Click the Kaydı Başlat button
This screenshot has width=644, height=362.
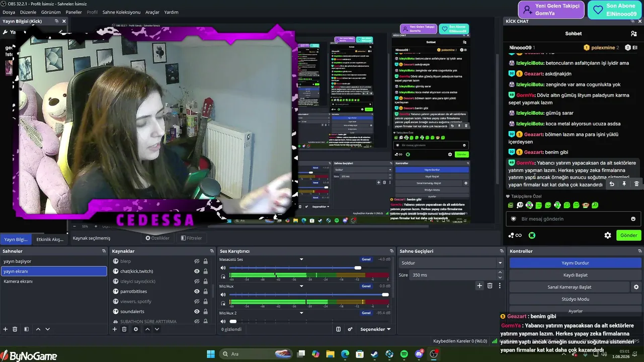[x=575, y=275]
